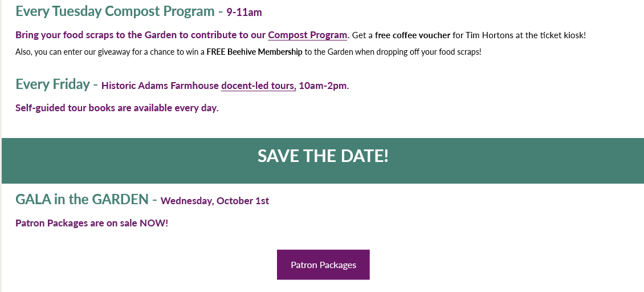Click the SAVE THE DATE! banner title
The image size is (644, 292).
[323, 156]
